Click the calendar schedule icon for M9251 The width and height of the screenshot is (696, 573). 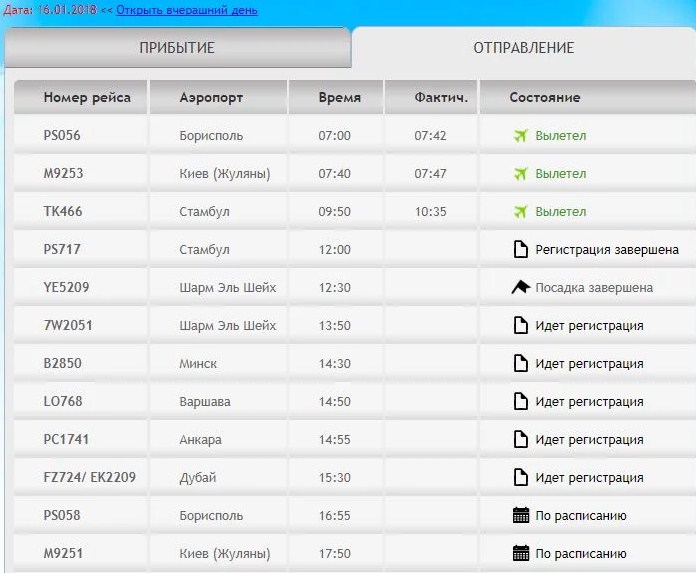[x=519, y=553]
